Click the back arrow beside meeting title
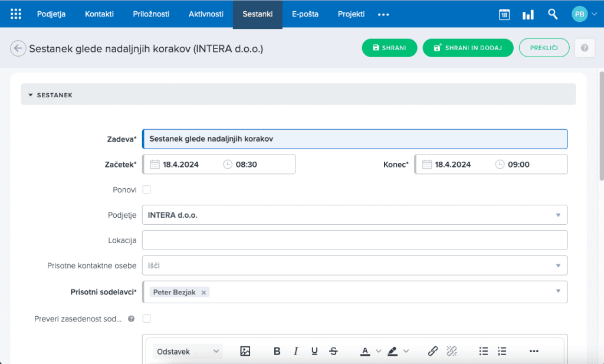The width and height of the screenshot is (604, 364). pyautogui.click(x=18, y=48)
